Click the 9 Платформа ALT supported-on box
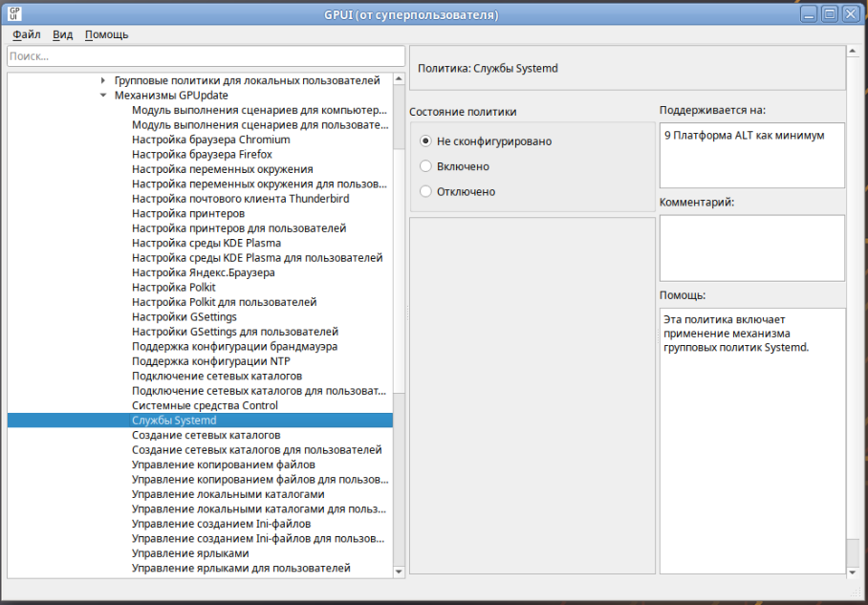This screenshot has width=868, height=605. (x=751, y=155)
